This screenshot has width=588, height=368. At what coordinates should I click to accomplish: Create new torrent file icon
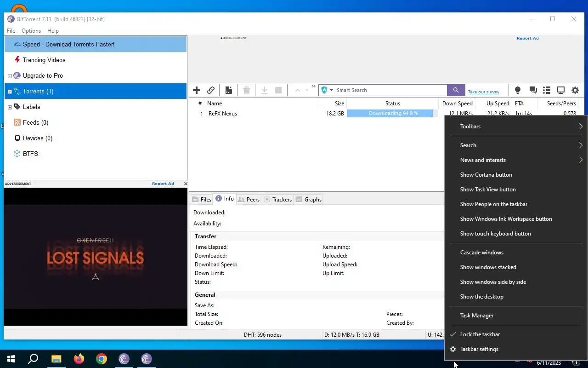228,90
